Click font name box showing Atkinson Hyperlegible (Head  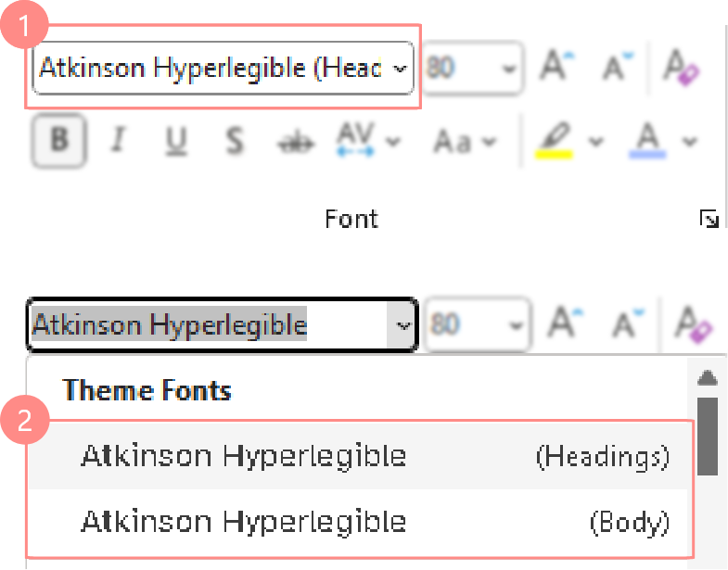click(223, 68)
